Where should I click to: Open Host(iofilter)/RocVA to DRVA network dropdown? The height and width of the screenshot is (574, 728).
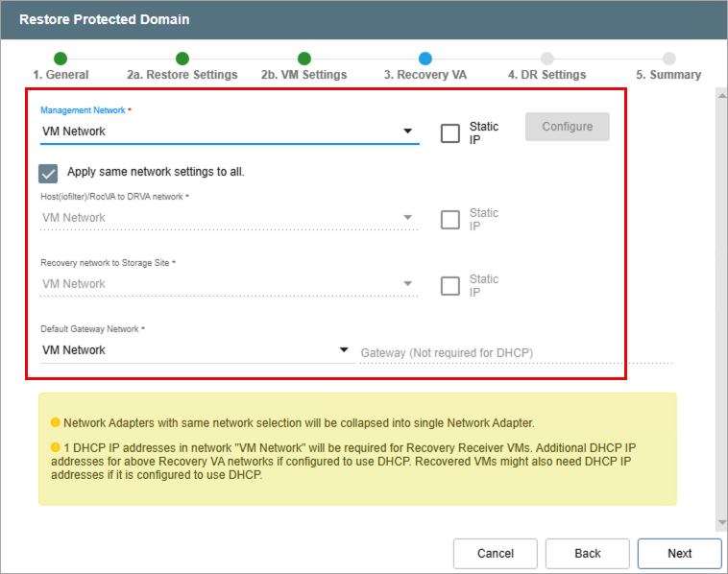click(x=229, y=218)
